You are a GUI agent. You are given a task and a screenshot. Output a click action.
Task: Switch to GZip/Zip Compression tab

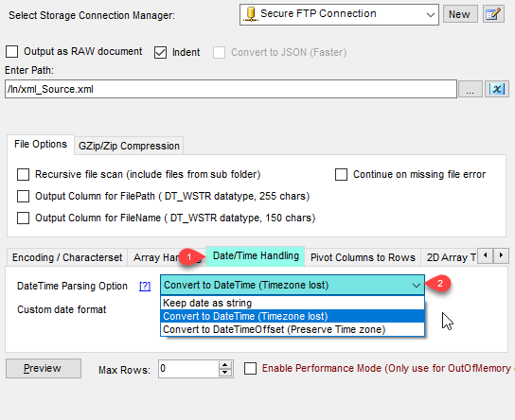pos(129,146)
